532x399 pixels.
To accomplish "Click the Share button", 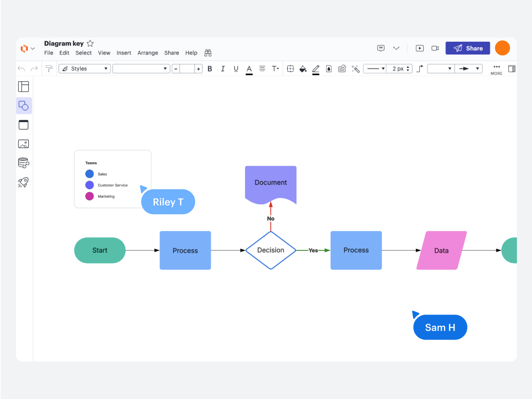I will 467,48.
